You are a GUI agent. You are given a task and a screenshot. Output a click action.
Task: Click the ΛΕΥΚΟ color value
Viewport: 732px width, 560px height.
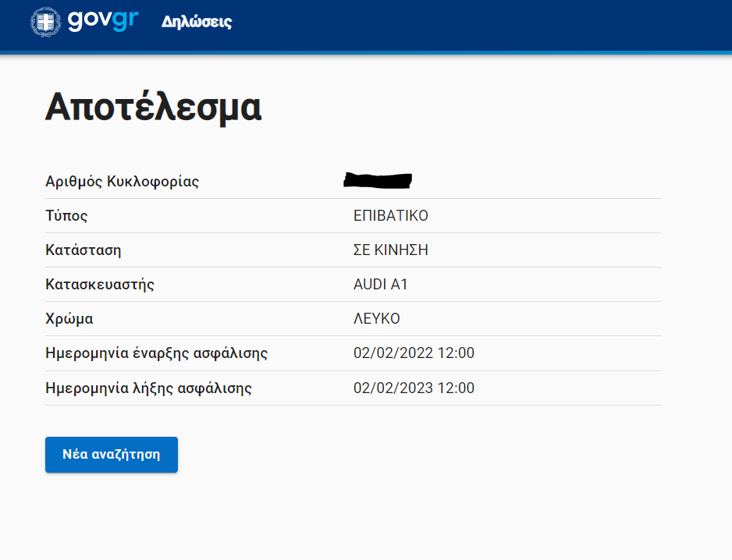(x=377, y=319)
